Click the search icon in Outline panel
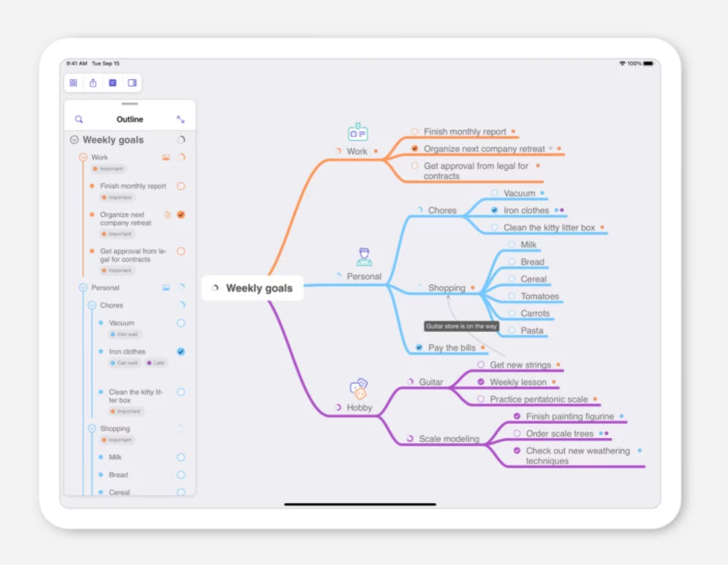Image resolution: width=728 pixels, height=565 pixels. [79, 120]
